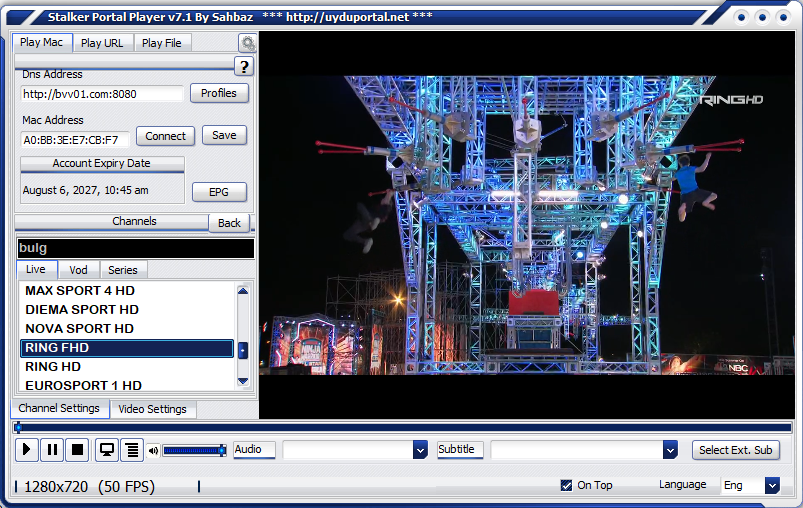Toggle the On Top checkbox
The image size is (803, 508).
tap(566, 485)
